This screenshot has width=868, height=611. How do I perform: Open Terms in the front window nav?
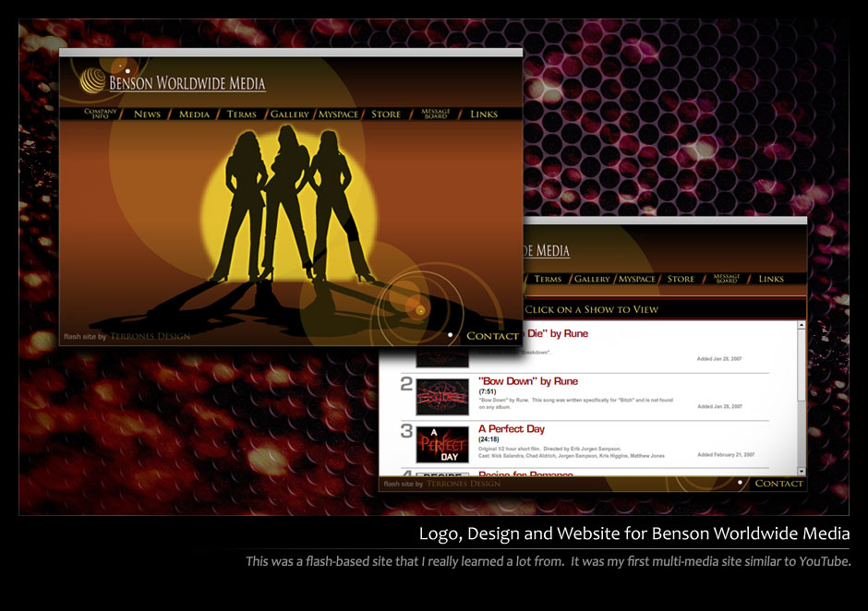point(241,114)
